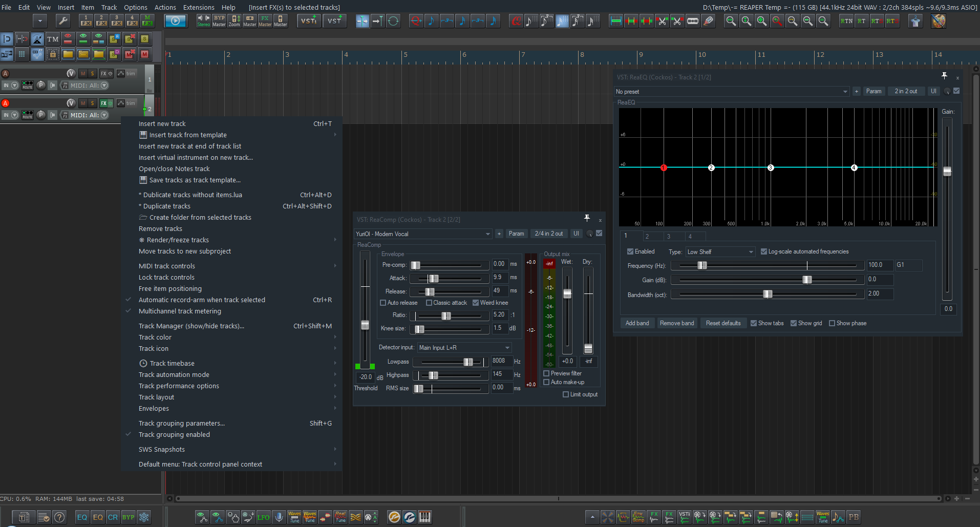The image size is (980, 527).
Task: Click the VSTi insert toolbar button
Action: [308, 21]
